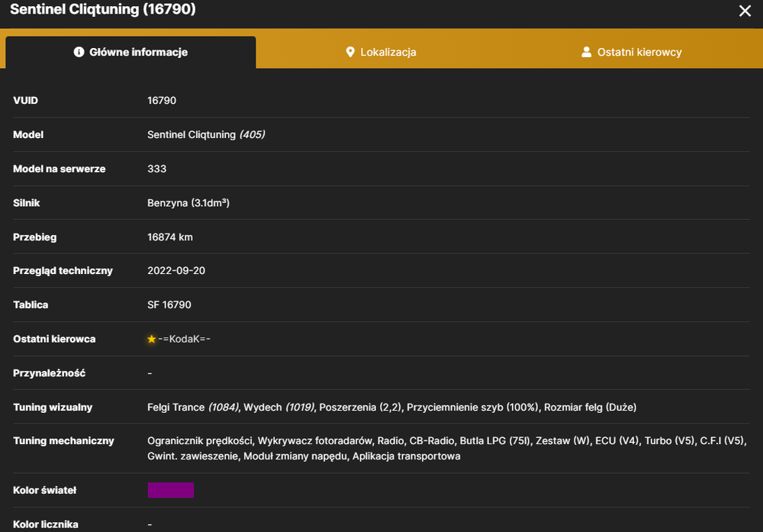Click the Ogranicznik prędkości tuning entry
The height and width of the screenshot is (532, 763).
[200, 441]
